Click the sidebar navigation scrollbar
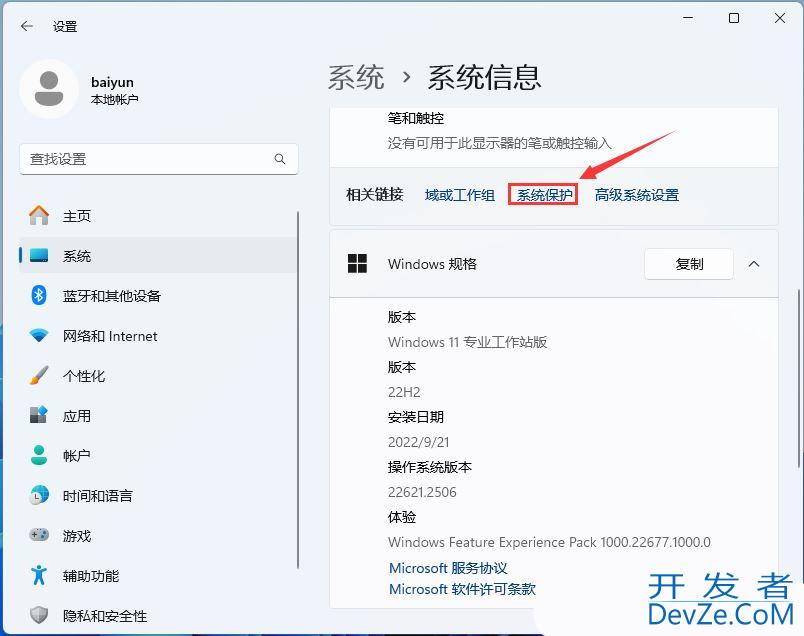Image resolution: width=804 pixels, height=636 pixels. pyautogui.click(x=298, y=390)
